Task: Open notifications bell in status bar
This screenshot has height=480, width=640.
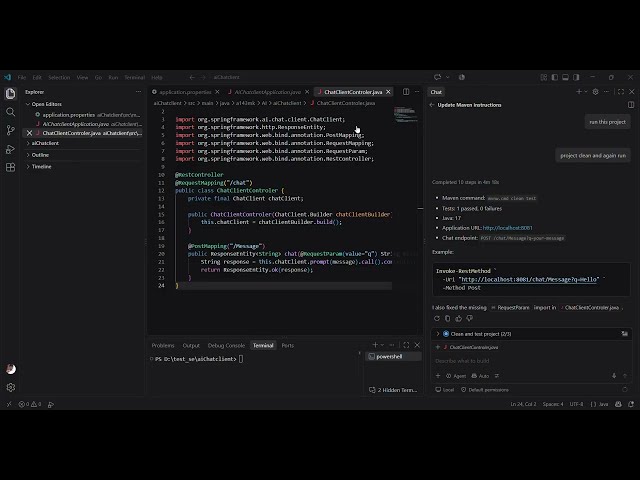Action: (x=631, y=404)
